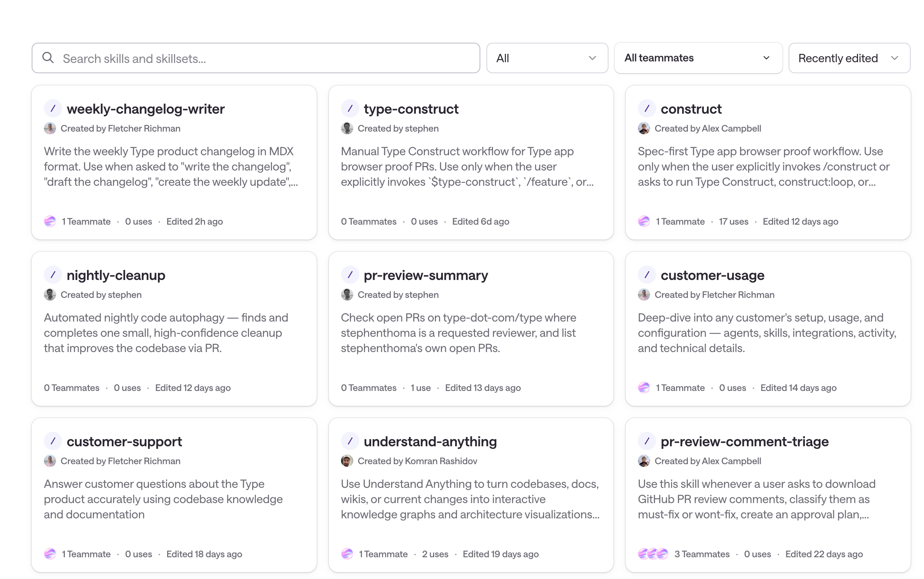This screenshot has height=579, width=924.
Task: Click teammate orb icon on weekly-changelog-writer
Action: 50,221
